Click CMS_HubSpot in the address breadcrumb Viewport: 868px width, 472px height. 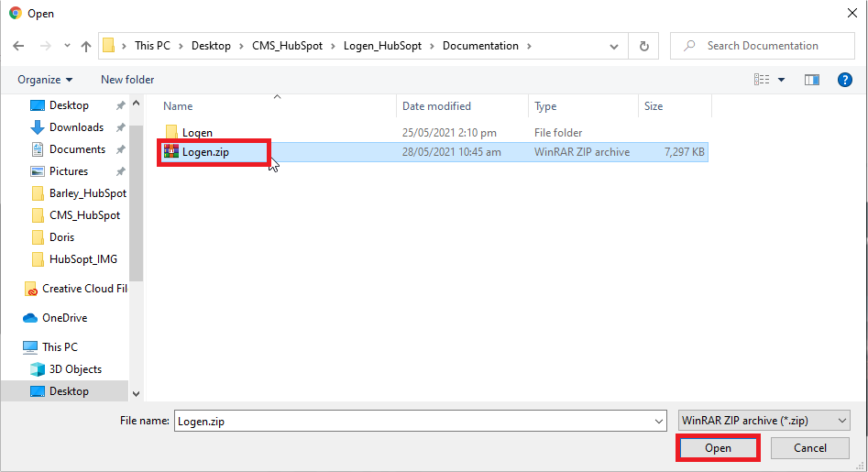tap(287, 46)
